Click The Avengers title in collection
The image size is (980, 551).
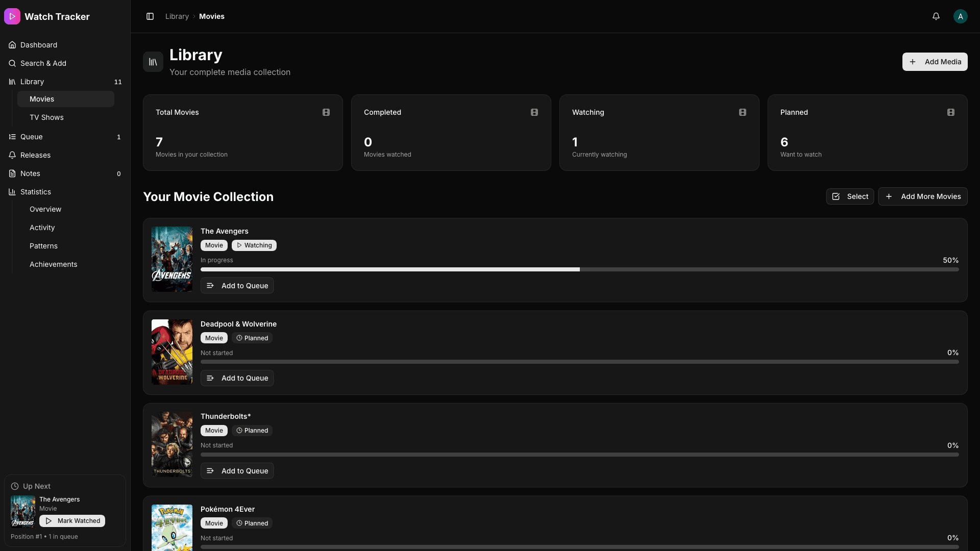point(225,231)
